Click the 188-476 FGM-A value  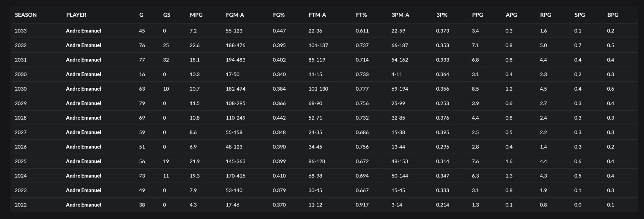click(x=236, y=45)
